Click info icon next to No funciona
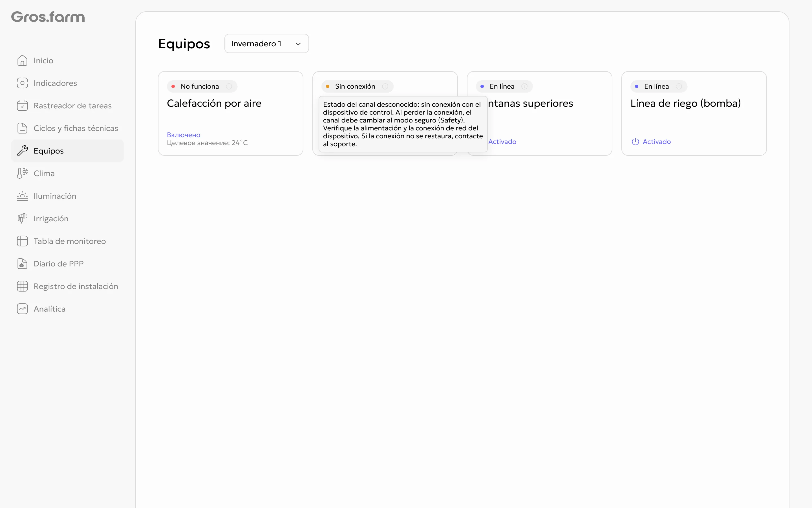812x508 pixels. click(x=229, y=86)
